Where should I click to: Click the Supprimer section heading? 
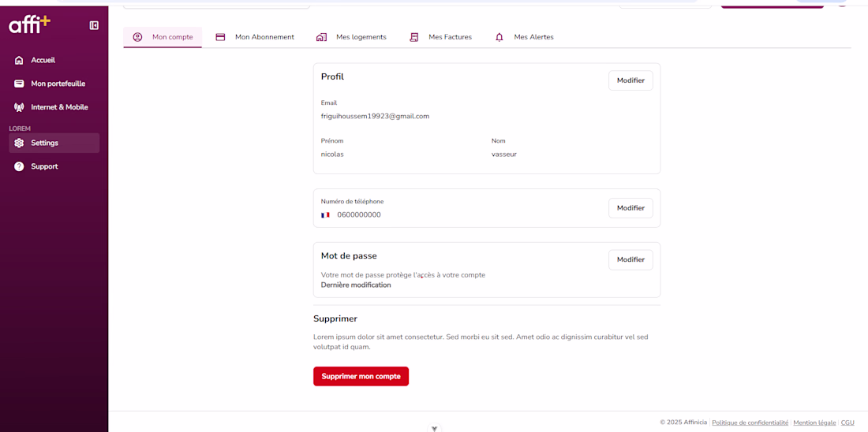[x=335, y=318]
